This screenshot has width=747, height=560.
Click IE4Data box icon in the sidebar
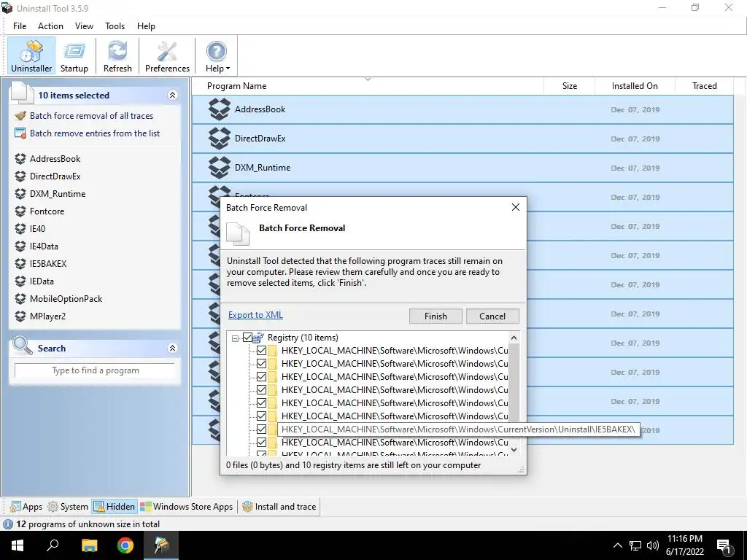click(x=20, y=246)
